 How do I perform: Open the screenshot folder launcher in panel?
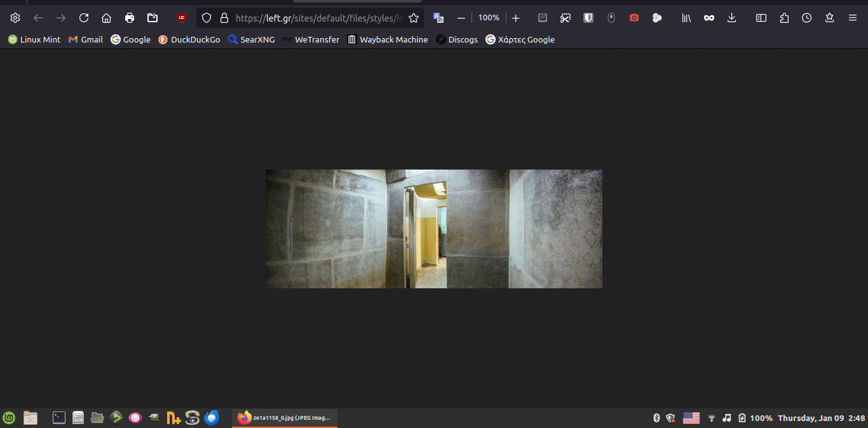(31, 417)
